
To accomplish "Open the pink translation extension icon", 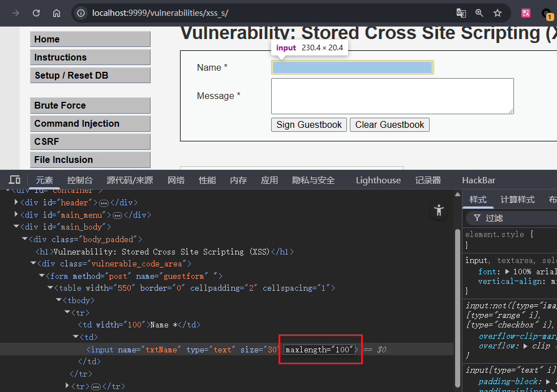I will coord(526,13).
